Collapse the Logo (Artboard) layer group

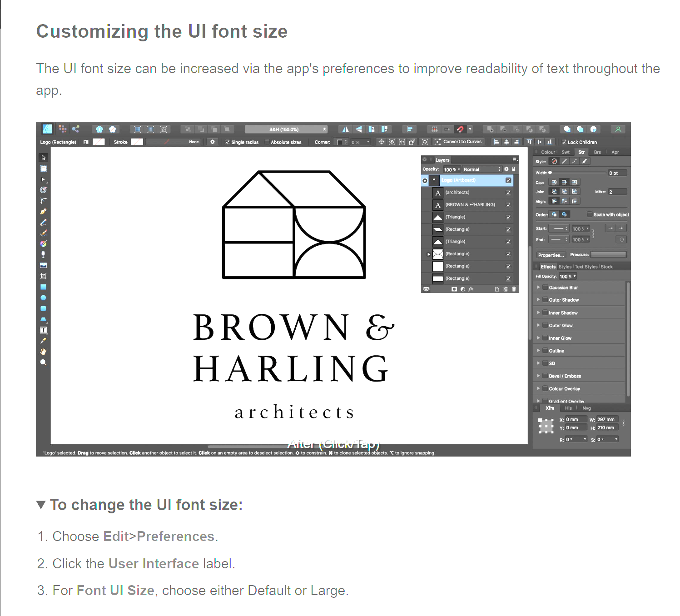tap(425, 180)
